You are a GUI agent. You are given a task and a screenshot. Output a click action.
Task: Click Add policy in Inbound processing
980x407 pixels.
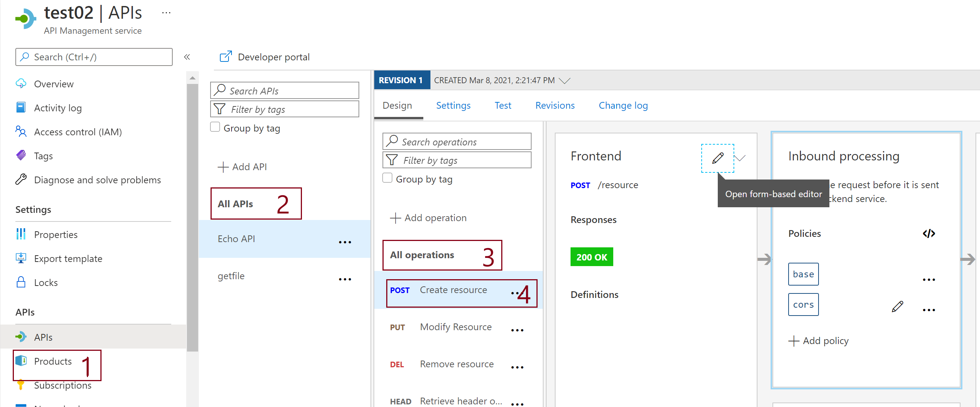tap(818, 341)
